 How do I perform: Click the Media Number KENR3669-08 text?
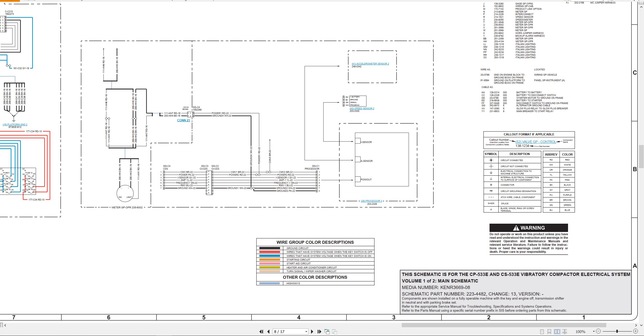pos(436,287)
